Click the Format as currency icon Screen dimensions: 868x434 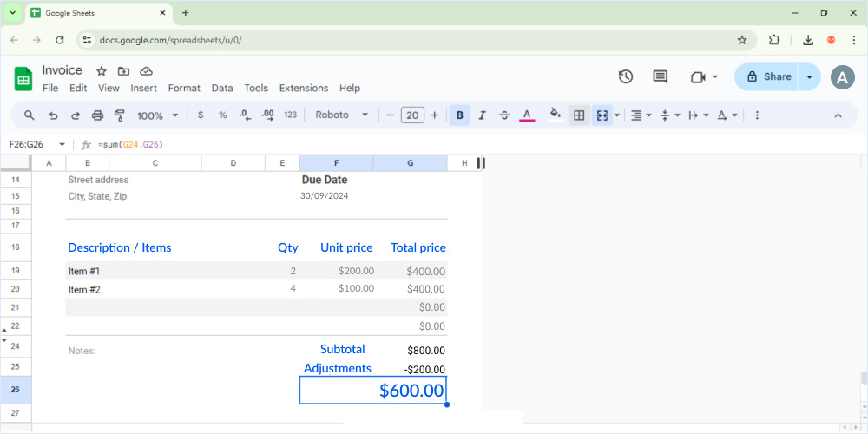201,115
